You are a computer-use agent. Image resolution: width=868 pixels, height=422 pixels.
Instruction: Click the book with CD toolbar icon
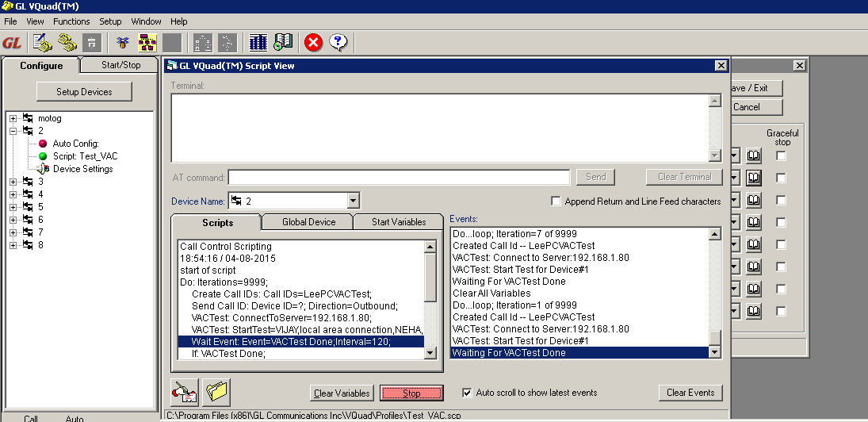pos(283,43)
